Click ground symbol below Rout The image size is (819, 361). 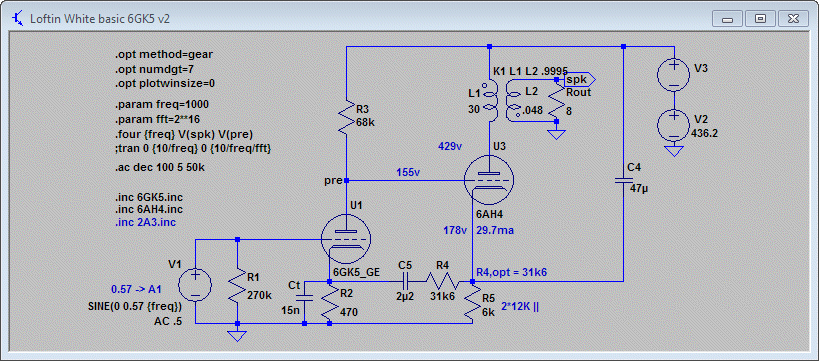click(x=557, y=134)
